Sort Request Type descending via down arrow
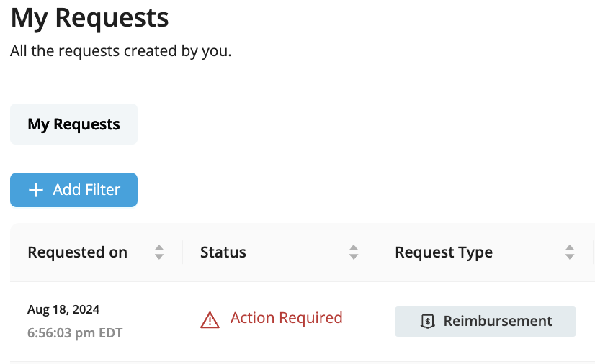Screen dimensions: 595x364 click(x=570, y=256)
